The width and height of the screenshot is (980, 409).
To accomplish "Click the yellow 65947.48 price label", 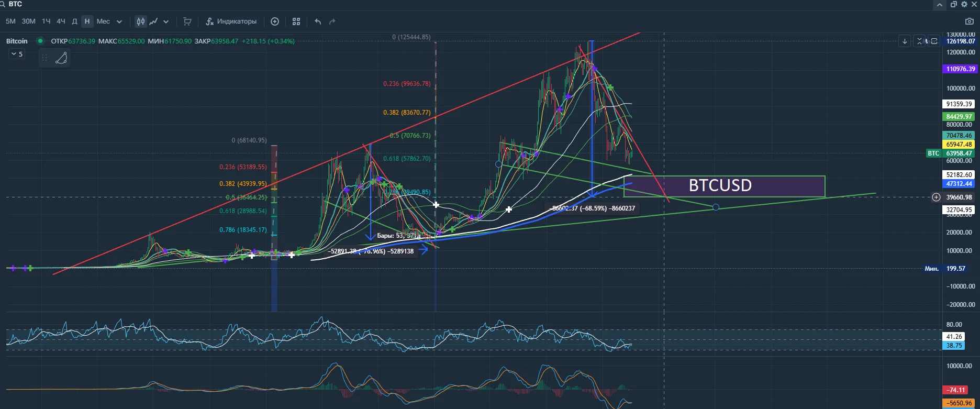I will (959, 145).
